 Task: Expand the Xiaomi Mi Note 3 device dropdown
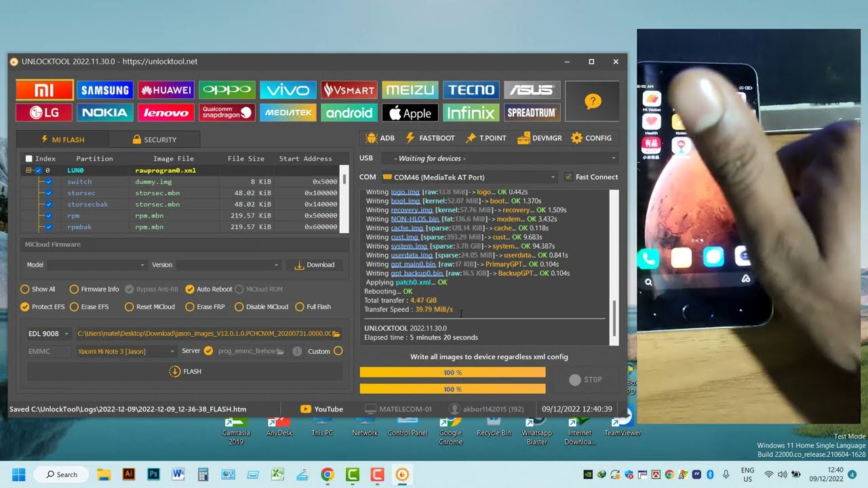point(125,351)
